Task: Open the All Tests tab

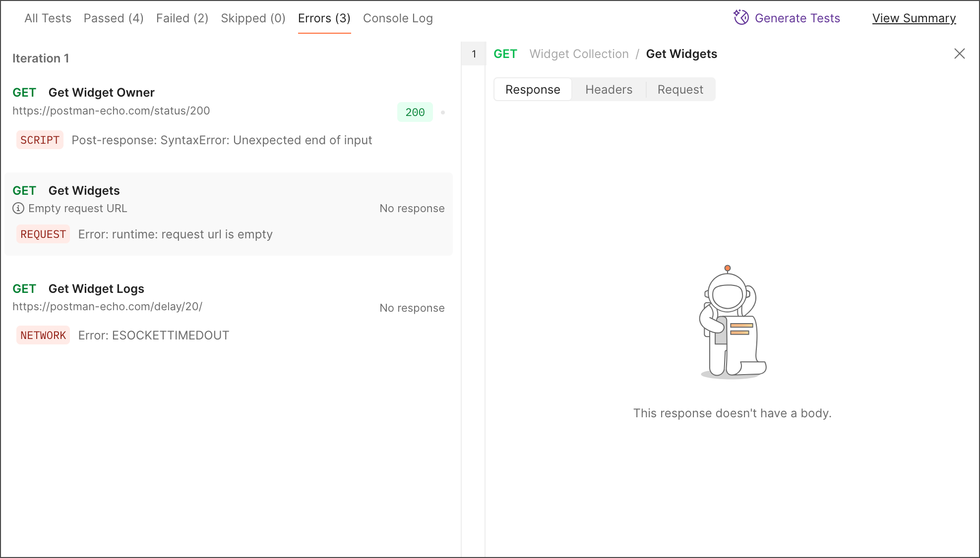Action: point(48,18)
